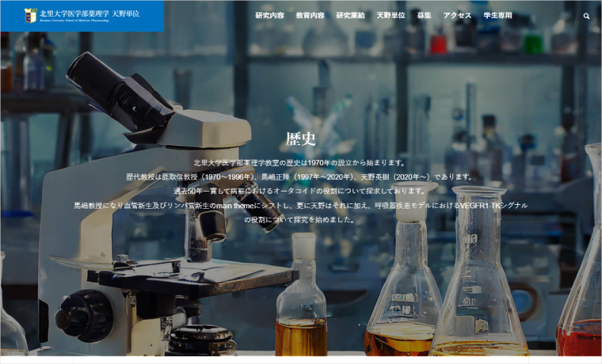Open the 北里大学医学部薬理学 天野単位 site title
Viewport: 602px width, 364px height.
pos(89,13)
